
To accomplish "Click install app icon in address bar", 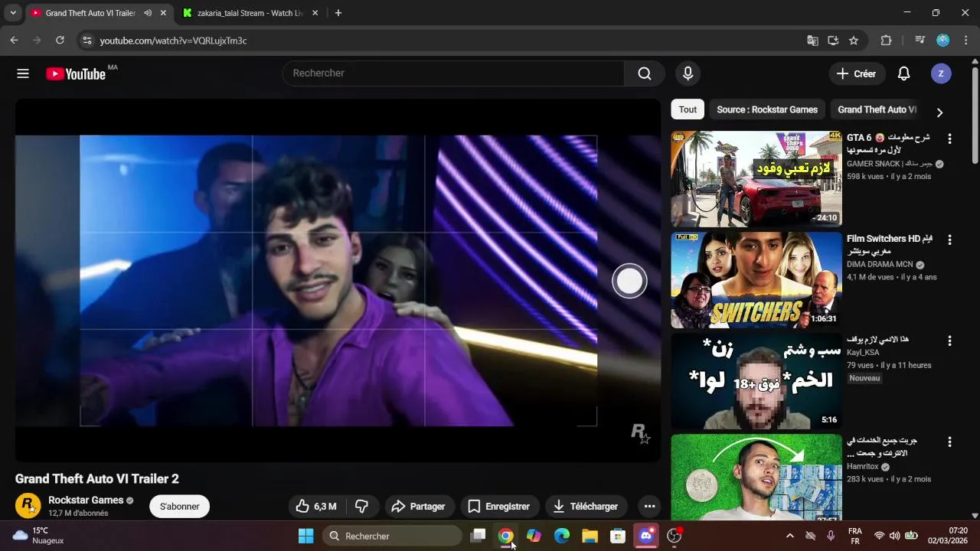I will click(x=833, y=41).
